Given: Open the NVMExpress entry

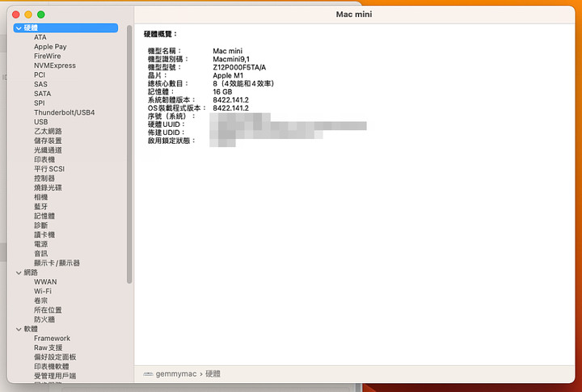Looking at the screenshot, I should 55,65.
